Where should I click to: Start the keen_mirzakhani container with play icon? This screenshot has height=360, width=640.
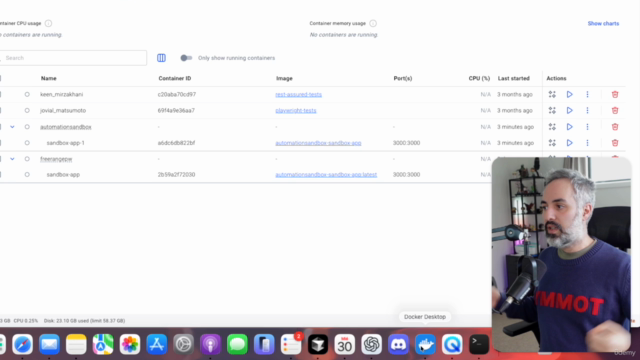click(569, 94)
